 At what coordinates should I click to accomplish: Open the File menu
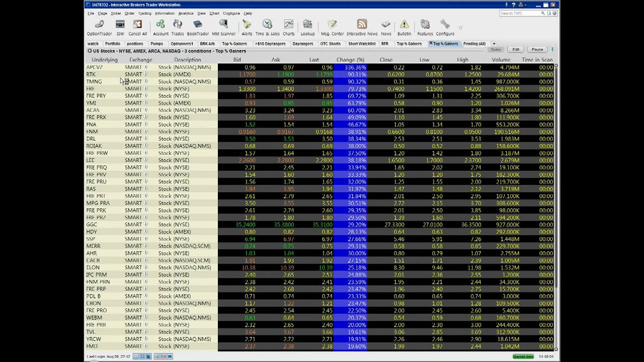pyautogui.click(x=91, y=13)
